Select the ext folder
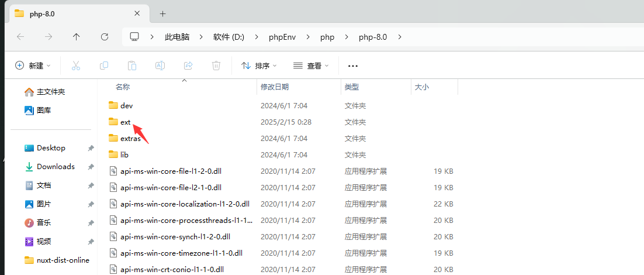Screen dimensions: 644x275 coord(125,122)
